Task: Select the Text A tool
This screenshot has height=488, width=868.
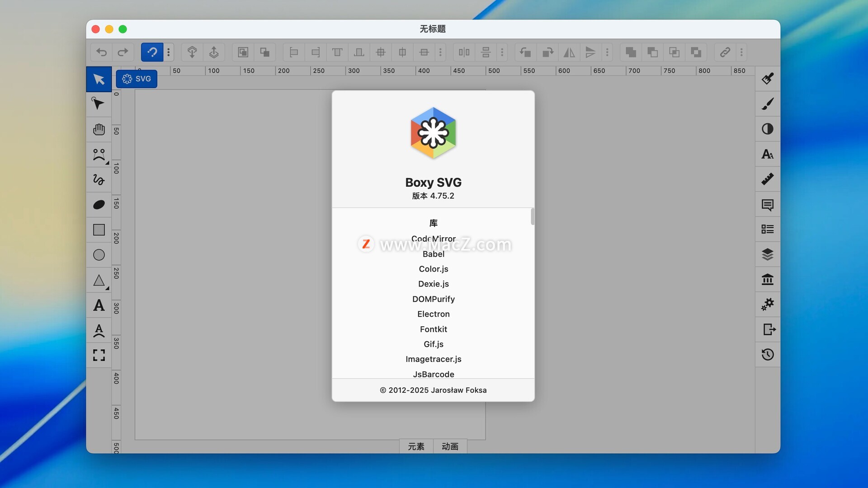Action: [99, 305]
